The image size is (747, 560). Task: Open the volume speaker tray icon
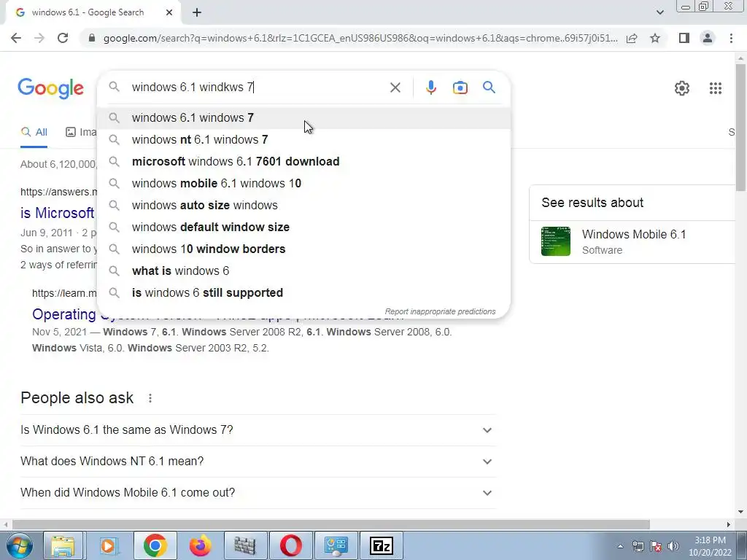click(673, 546)
